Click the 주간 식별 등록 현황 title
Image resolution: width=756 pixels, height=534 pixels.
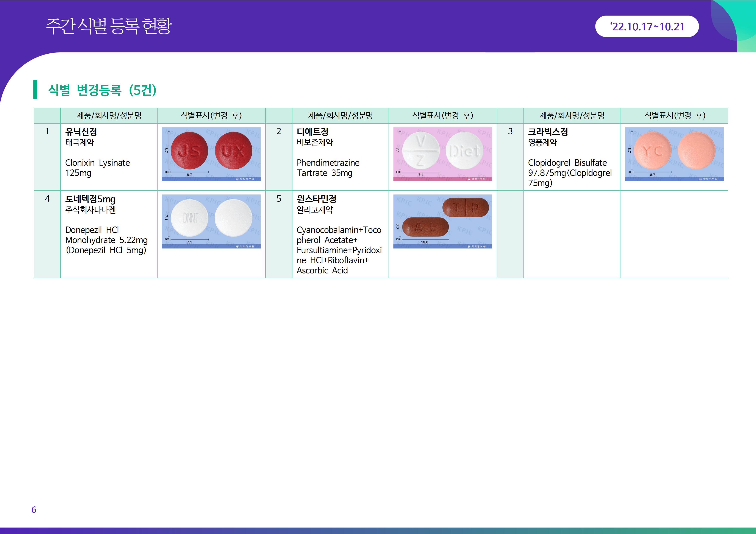pyautogui.click(x=109, y=26)
